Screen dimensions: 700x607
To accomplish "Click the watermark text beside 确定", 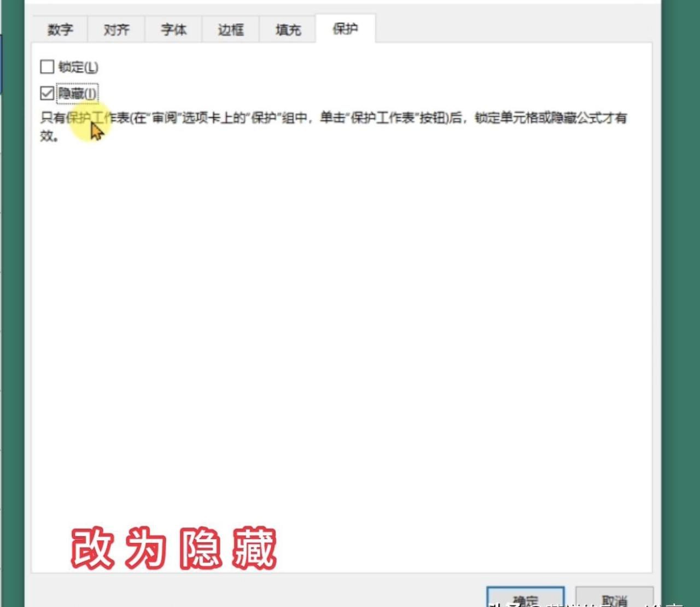I will (x=585, y=604).
